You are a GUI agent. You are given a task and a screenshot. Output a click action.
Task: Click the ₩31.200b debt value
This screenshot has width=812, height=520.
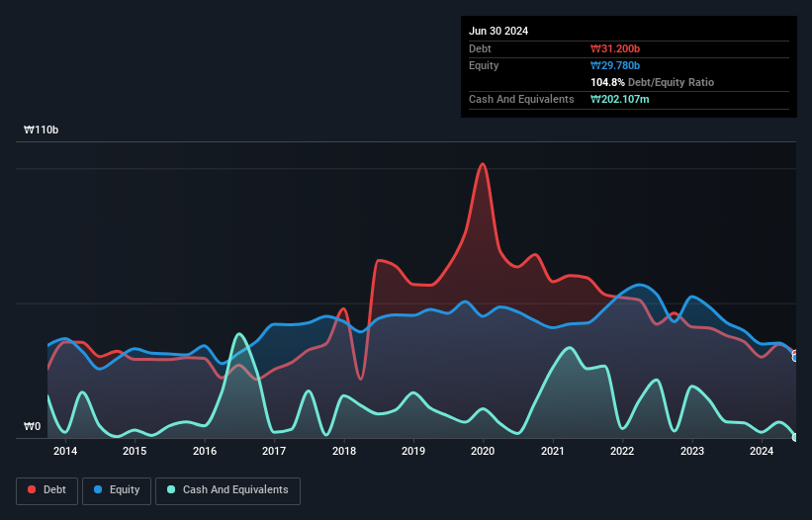(615, 48)
